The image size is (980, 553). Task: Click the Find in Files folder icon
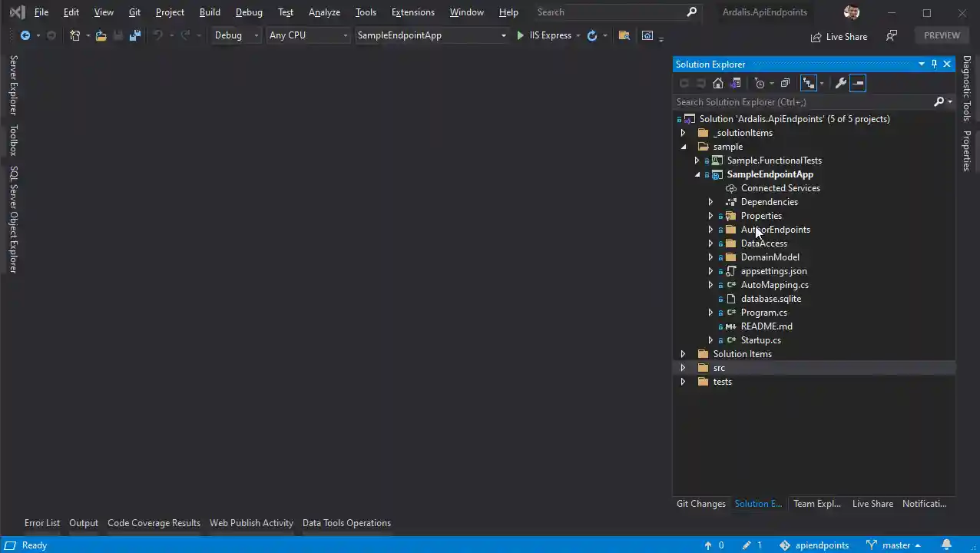(x=624, y=35)
